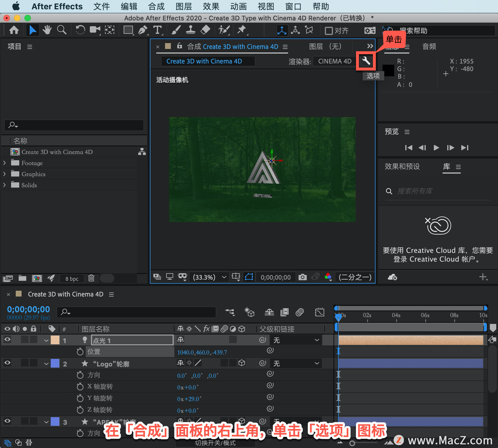Switch to the 音频 panel tab
The image size is (498, 448).
click(429, 47)
